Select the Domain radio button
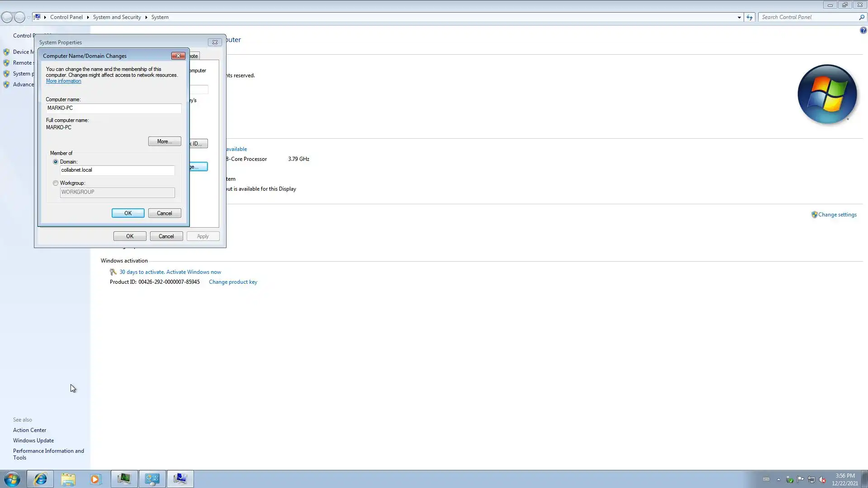Viewport: 868px width, 488px height. click(x=56, y=162)
